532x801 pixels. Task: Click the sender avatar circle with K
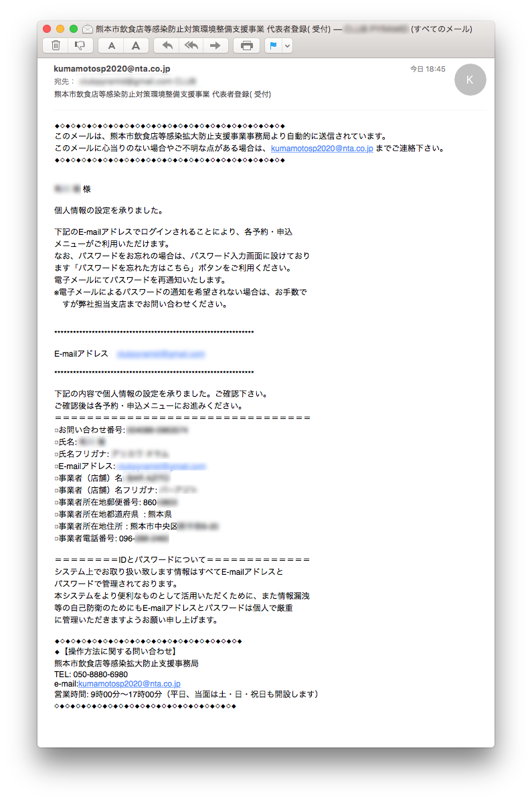[x=470, y=80]
